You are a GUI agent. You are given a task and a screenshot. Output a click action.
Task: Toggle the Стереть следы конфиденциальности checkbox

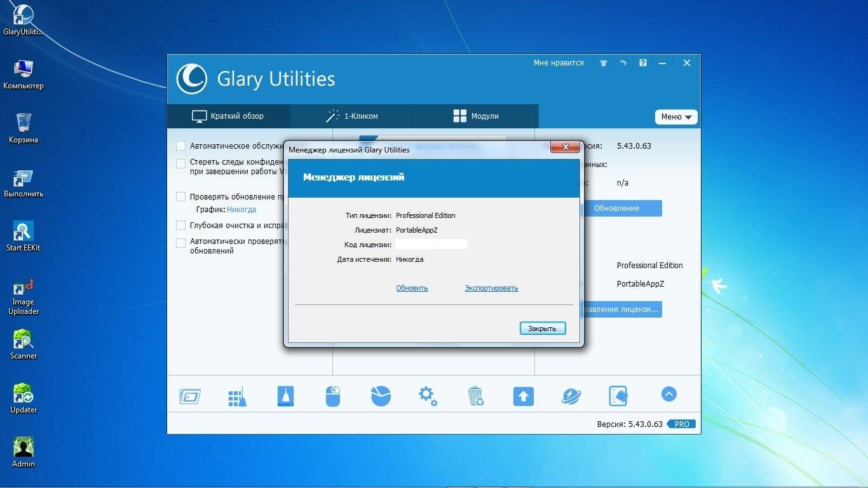181,163
